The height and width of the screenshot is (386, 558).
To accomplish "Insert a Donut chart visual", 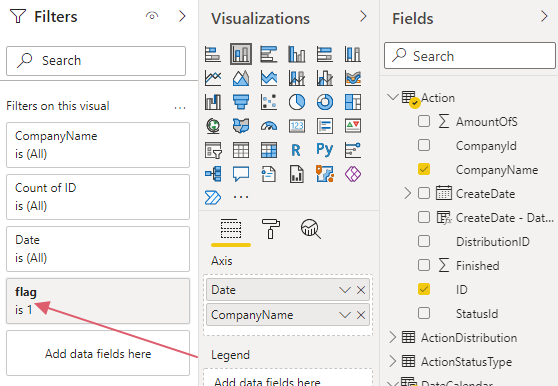I will pyautogui.click(x=325, y=102).
